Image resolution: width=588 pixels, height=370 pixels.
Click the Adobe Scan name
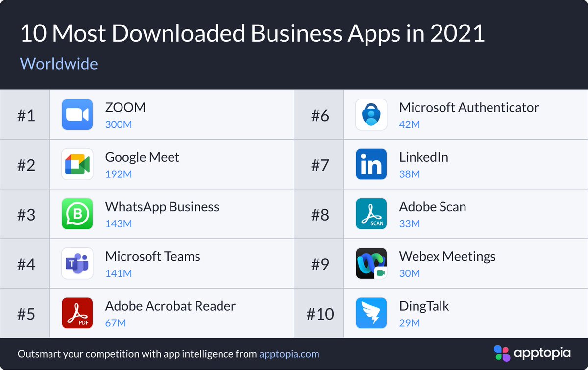(x=433, y=207)
